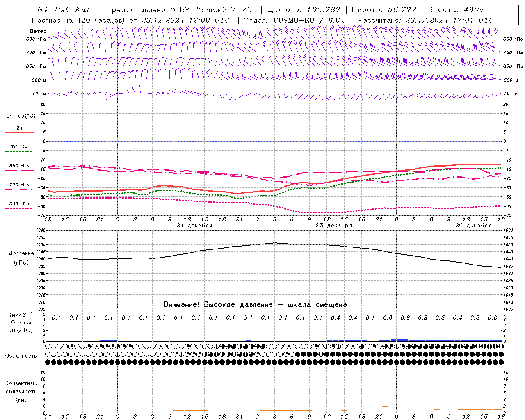Viewport: 525px width, 420px height.
Task: Click the 0.9 precipitation value
Action: (405, 317)
